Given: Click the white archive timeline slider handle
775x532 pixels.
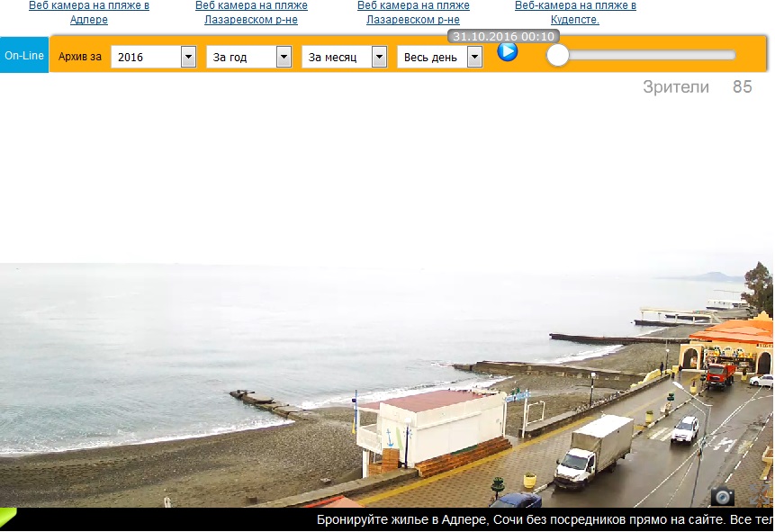Looking at the screenshot, I should tap(558, 56).
